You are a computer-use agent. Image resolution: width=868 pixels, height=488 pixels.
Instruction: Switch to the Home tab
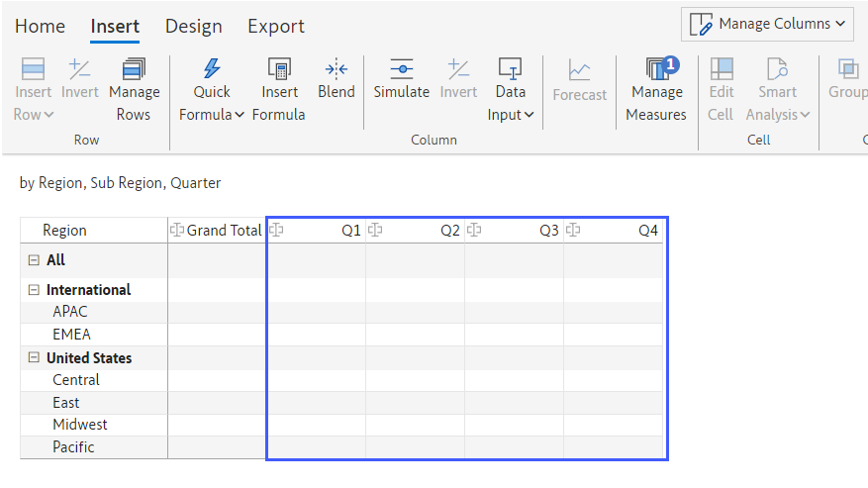(40, 27)
